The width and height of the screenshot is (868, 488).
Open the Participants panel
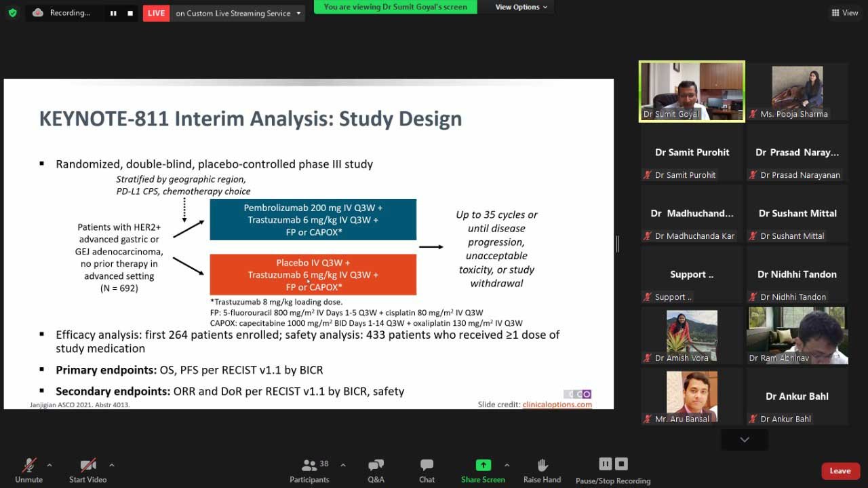pyautogui.click(x=310, y=470)
